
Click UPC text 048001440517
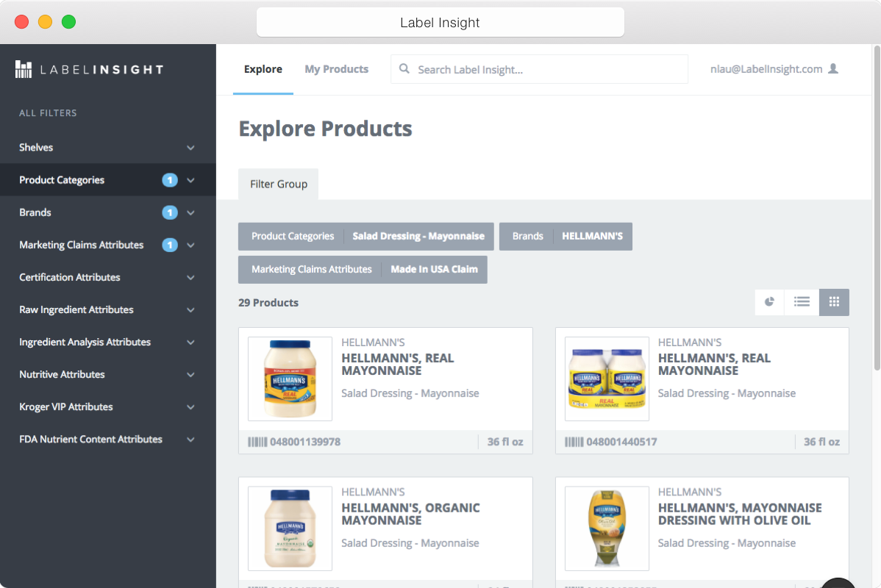coord(621,442)
